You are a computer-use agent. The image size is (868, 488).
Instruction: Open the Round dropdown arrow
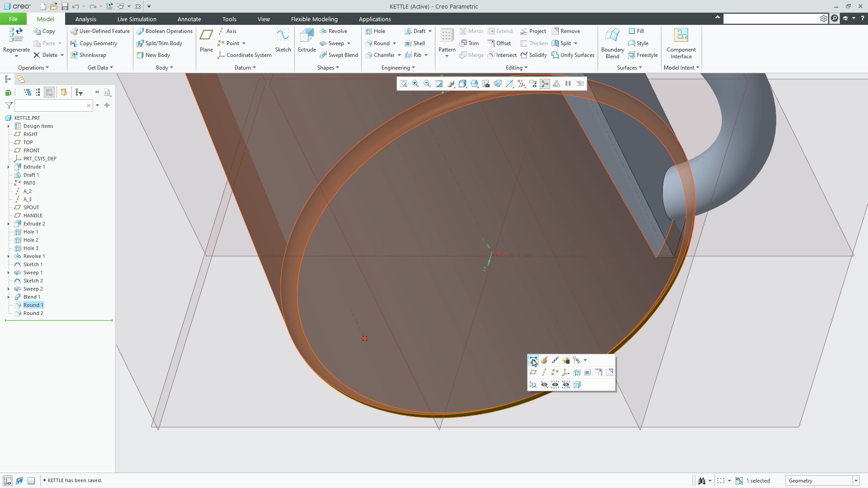coord(395,43)
